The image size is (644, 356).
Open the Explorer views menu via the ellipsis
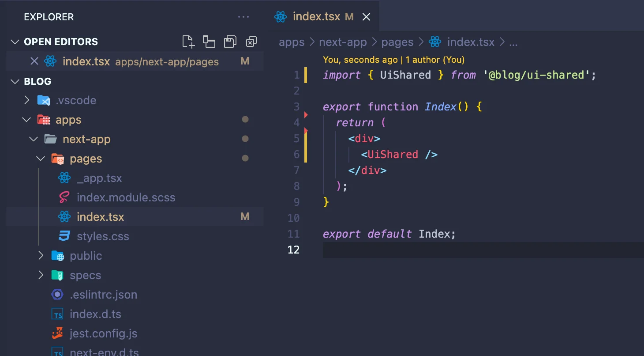coord(243,17)
